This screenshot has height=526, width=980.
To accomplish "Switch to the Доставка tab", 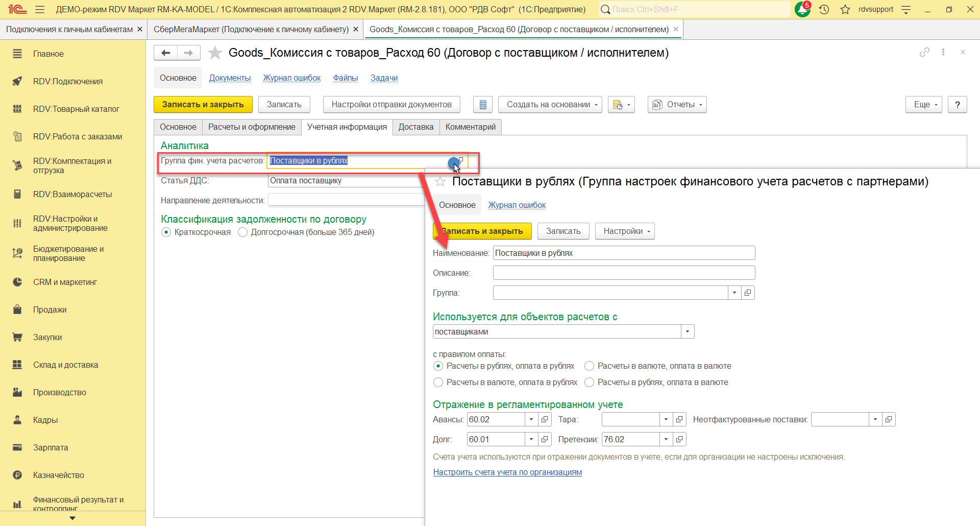I will tap(415, 127).
